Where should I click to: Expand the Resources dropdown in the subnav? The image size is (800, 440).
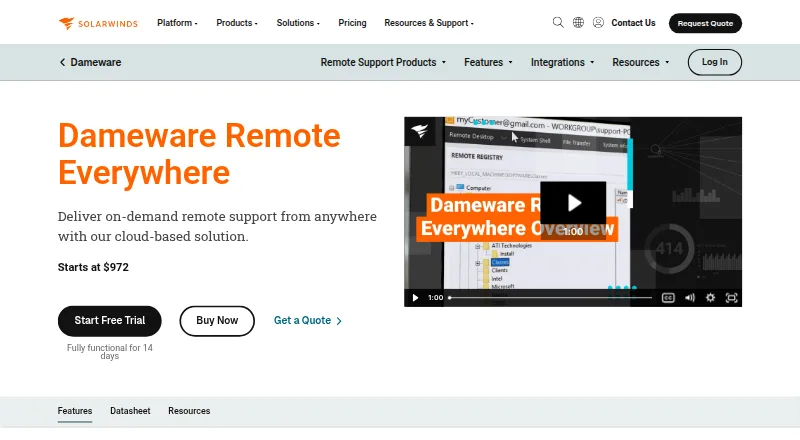click(x=640, y=62)
